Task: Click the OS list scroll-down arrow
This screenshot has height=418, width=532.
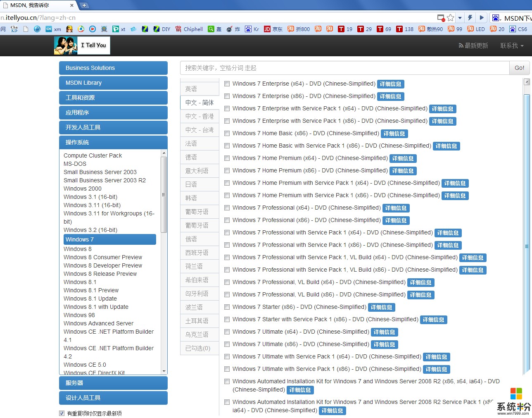Action: point(164,371)
